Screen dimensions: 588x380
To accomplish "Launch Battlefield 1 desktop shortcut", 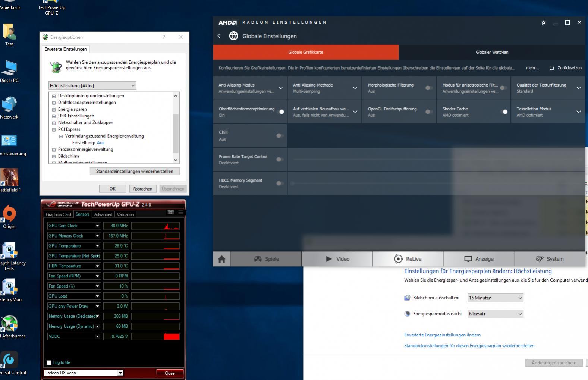I will (x=9, y=180).
